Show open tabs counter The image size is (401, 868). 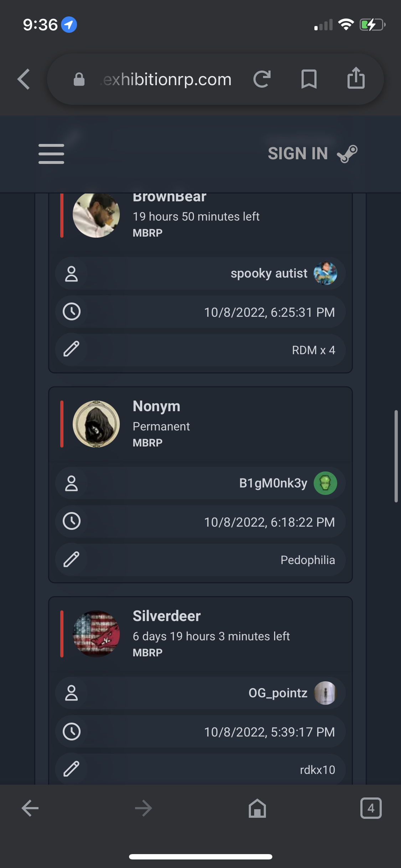tap(371, 808)
